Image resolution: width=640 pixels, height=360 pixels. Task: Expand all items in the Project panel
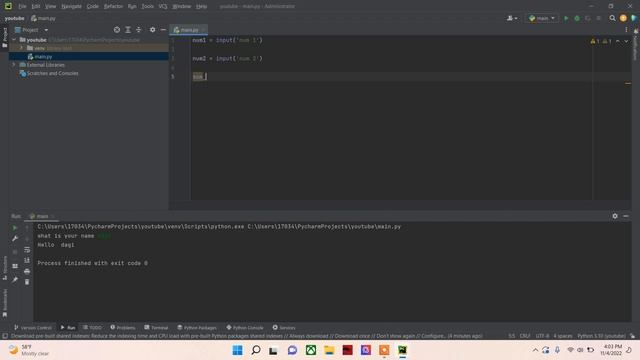pyautogui.click(x=128, y=30)
